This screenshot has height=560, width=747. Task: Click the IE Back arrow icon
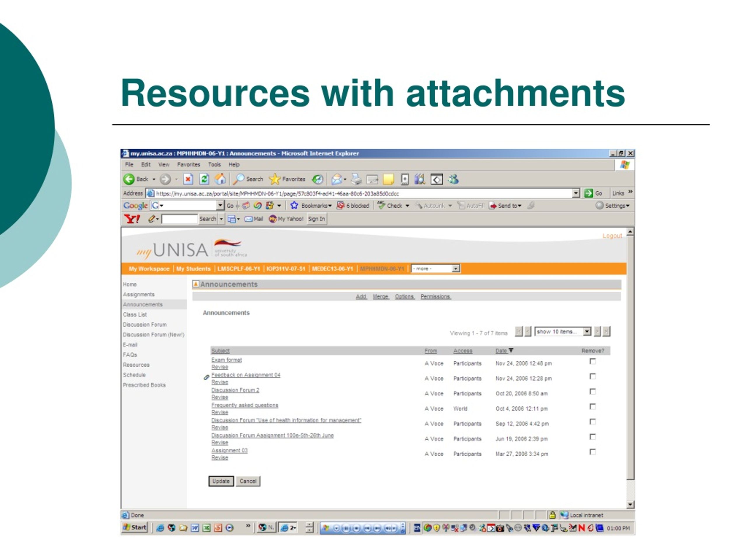tap(129, 179)
